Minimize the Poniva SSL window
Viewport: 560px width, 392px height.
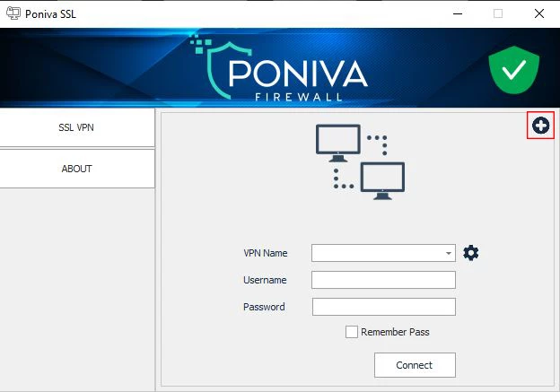coord(458,13)
